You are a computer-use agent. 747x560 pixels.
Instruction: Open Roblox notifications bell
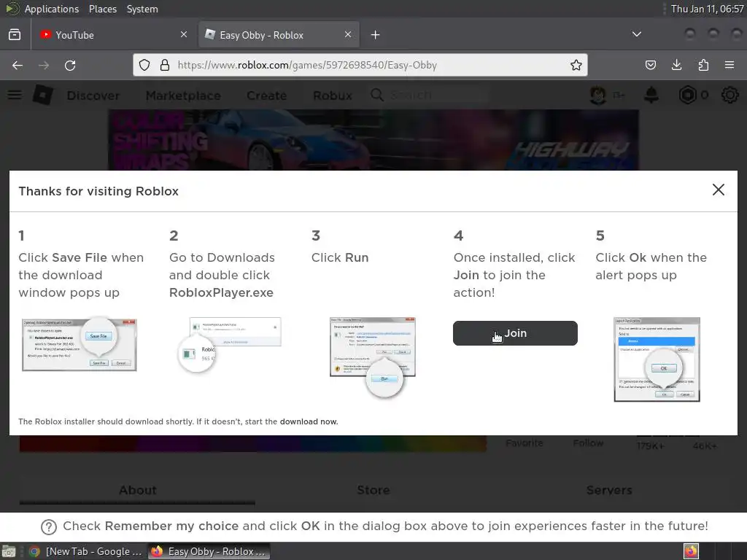click(651, 96)
